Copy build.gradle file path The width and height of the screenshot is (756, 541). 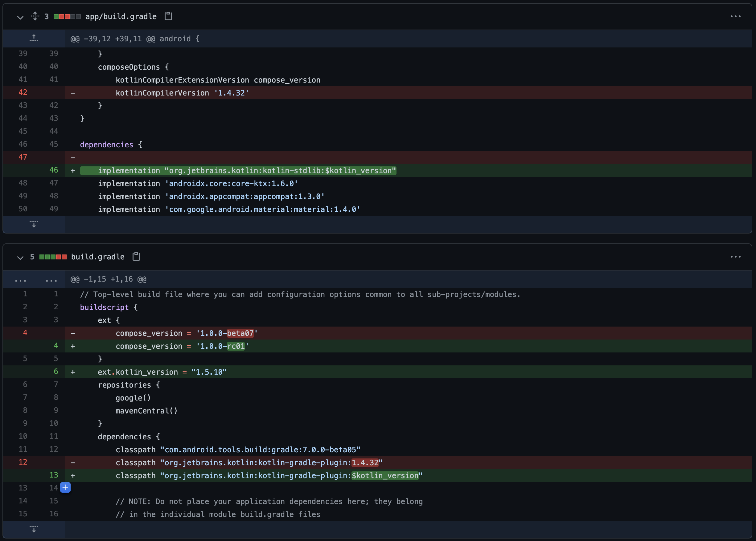136,256
